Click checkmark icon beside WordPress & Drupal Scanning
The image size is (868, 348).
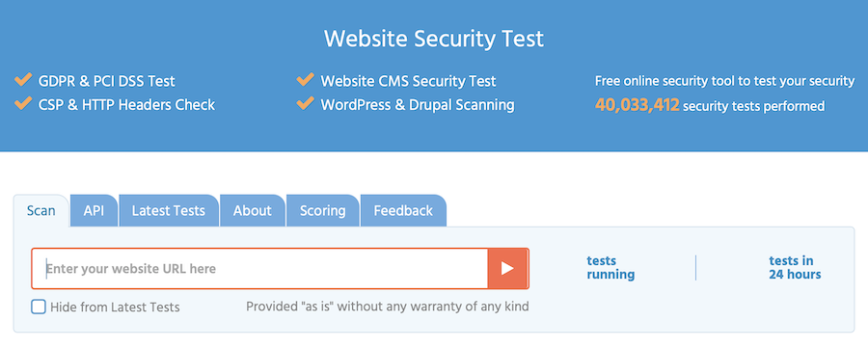tap(306, 103)
